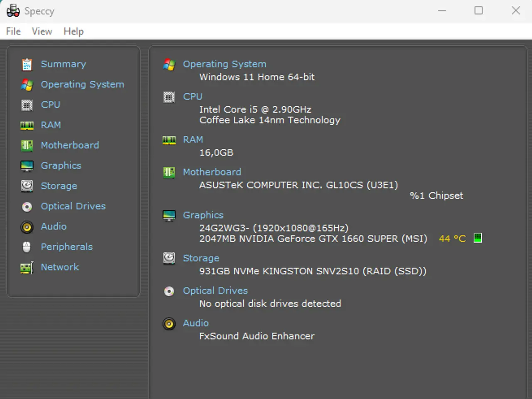Click the Speccy app icon in title bar

(x=13, y=11)
